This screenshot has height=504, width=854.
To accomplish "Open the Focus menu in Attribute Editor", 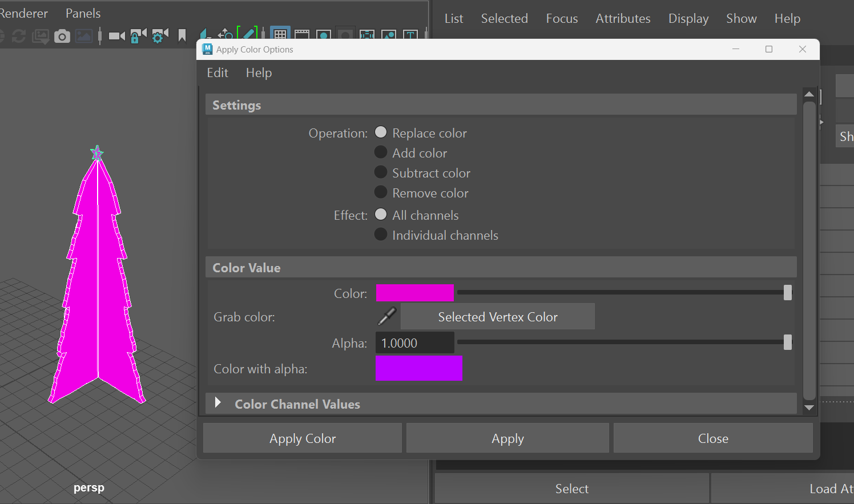I will (x=562, y=18).
